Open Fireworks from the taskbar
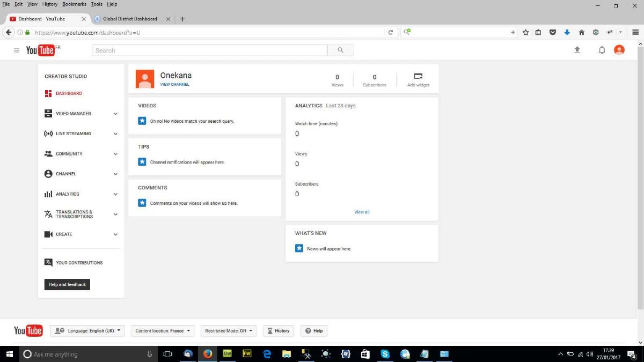The width and height of the screenshot is (644, 362). pos(247,354)
